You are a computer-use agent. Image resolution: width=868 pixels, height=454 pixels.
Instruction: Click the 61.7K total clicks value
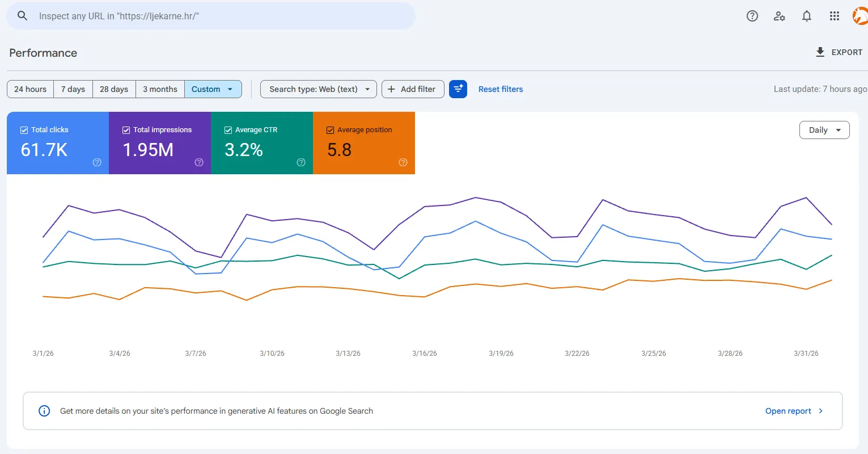(x=44, y=150)
